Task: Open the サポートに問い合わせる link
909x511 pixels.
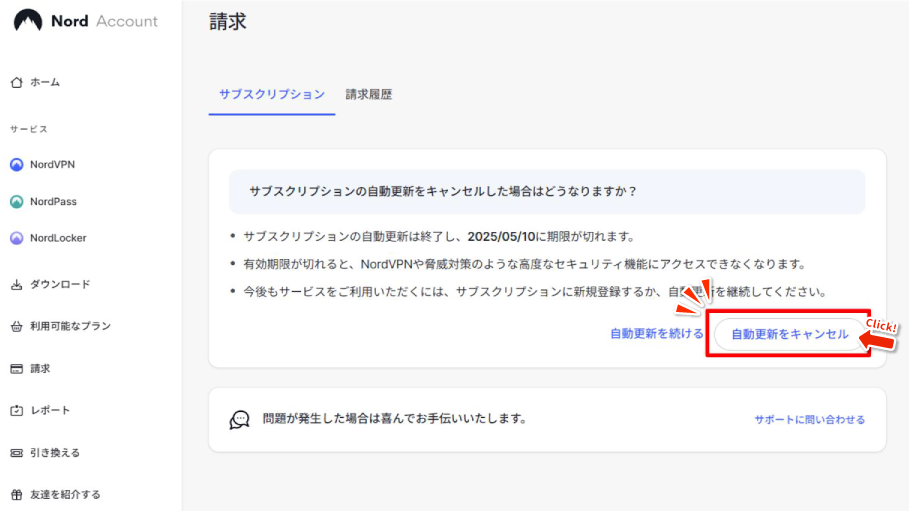Action: [x=809, y=420]
